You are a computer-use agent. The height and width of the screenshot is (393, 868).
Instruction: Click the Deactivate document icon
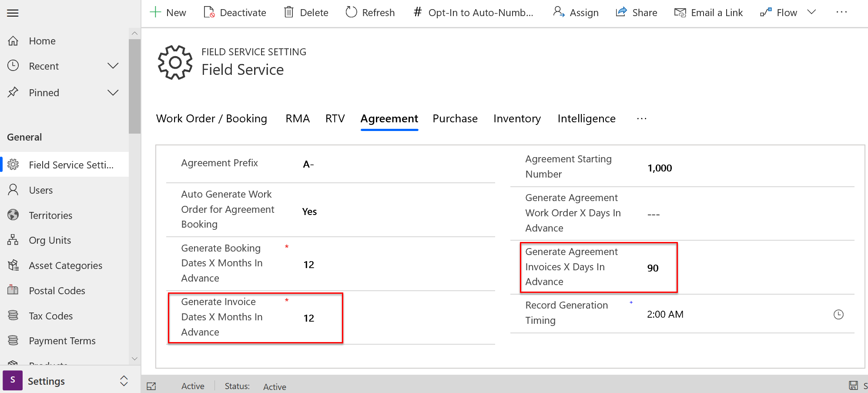point(209,12)
